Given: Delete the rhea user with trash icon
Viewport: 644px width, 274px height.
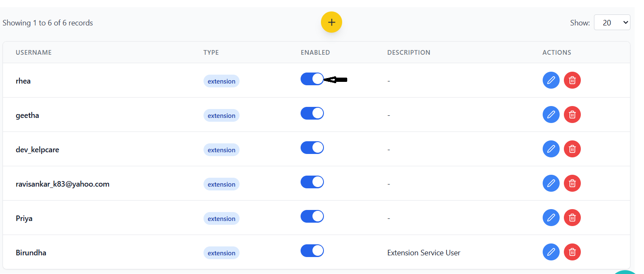Looking at the screenshot, I should (x=572, y=80).
